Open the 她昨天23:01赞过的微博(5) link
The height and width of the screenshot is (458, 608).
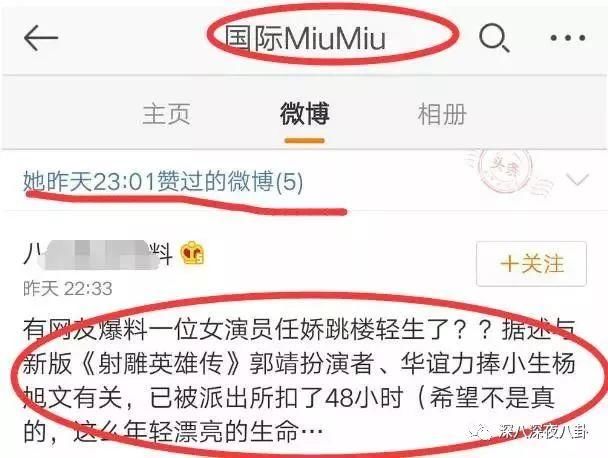(163, 181)
